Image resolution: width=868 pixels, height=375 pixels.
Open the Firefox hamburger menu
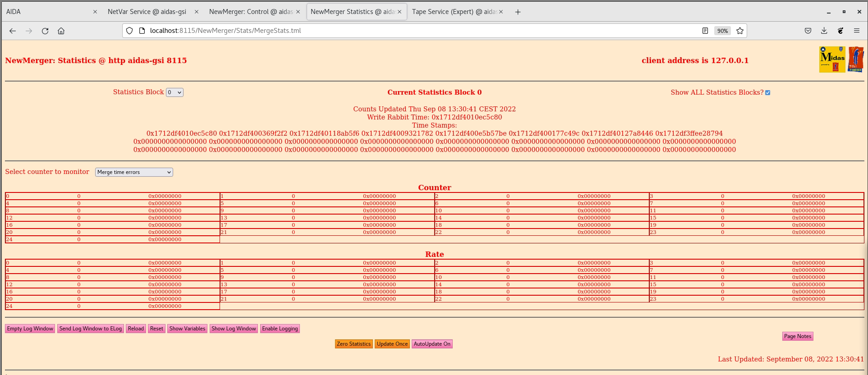coord(856,31)
